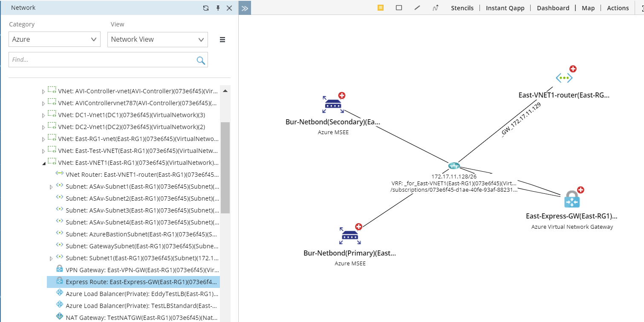Select East-Express-GW gateway map icon

coord(572,199)
